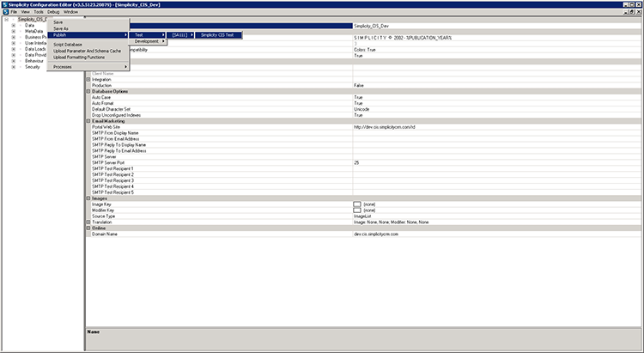Click the SMTP Server Port value 25
The image size is (644, 353).
tap(356, 162)
